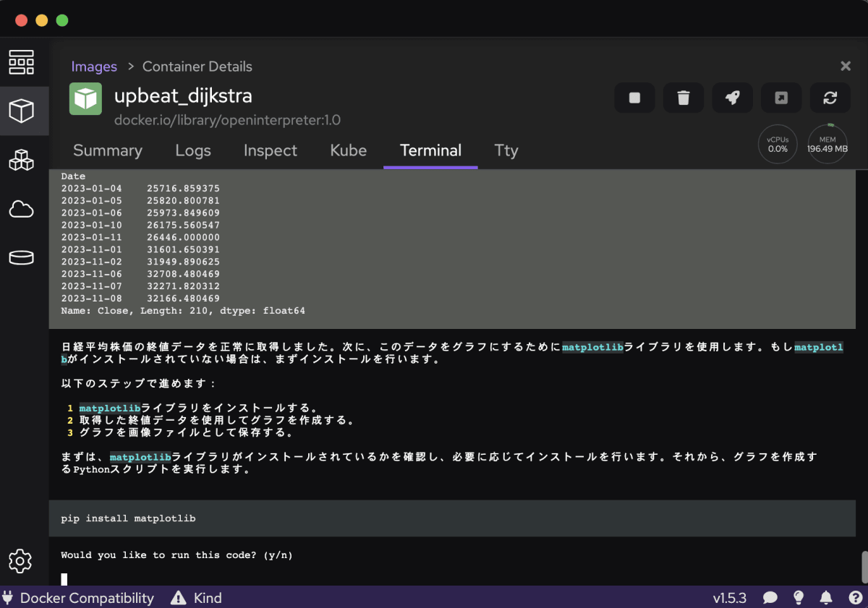
Task: Switch to the Tty tab
Action: point(506,150)
